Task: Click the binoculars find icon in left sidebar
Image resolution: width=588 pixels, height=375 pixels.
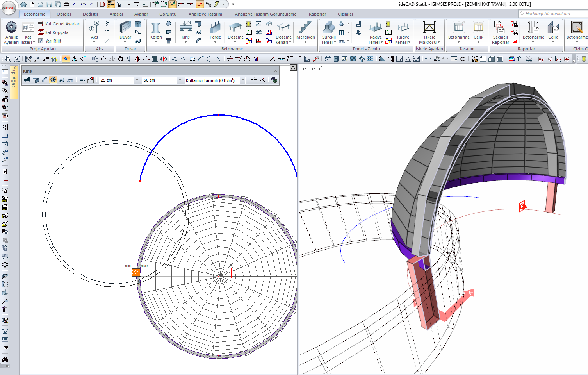Action: pyautogui.click(x=5, y=359)
